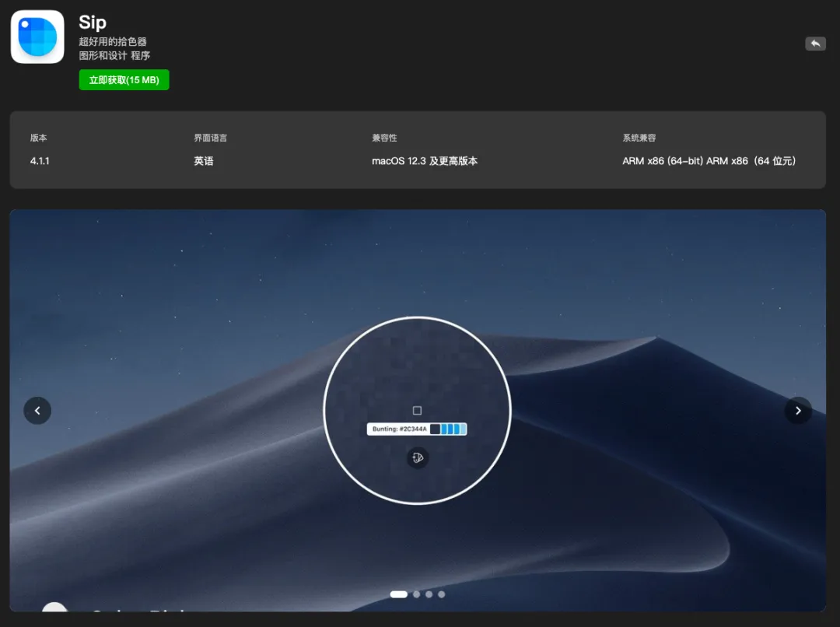840x627 pixels.
Task: Click the palette icon inside the magnifier circle
Action: (x=418, y=457)
